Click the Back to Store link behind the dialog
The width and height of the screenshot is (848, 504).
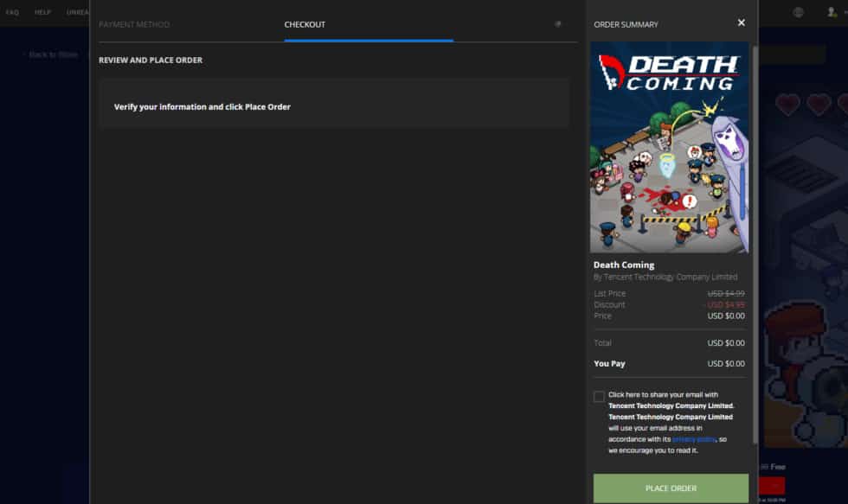click(x=52, y=54)
